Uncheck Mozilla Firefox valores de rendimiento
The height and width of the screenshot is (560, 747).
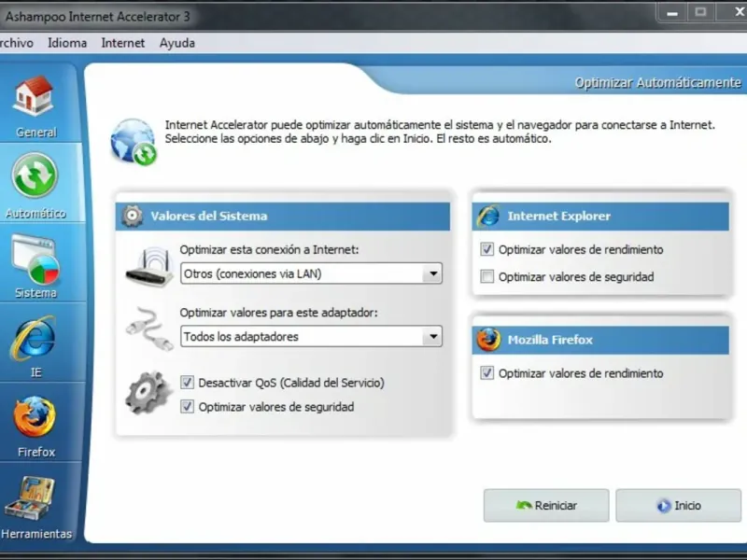click(x=486, y=372)
